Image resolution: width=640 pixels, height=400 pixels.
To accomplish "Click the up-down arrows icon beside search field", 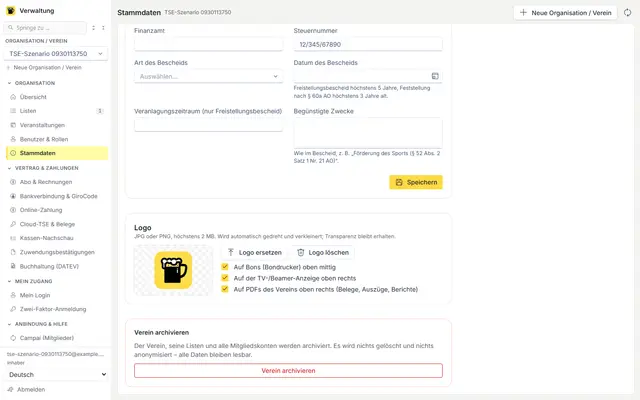I will pos(93,28).
